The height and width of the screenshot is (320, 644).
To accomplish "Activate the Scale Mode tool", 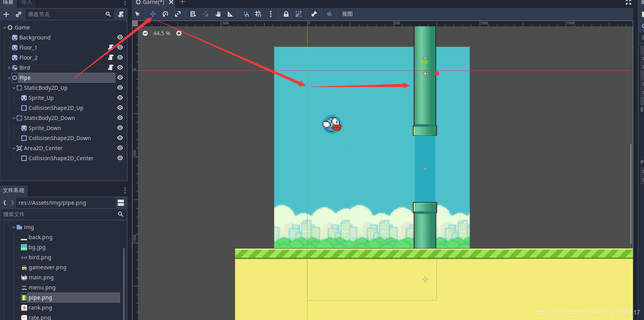I will (178, 14).
